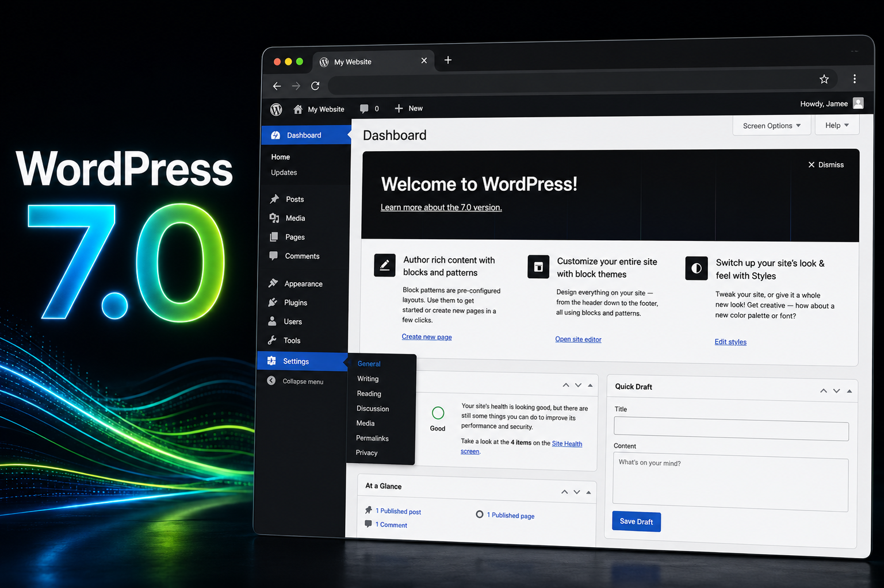Select Permalinks in Settings submenu
This screenshot has width=884, height=588.
pos(372,438)
